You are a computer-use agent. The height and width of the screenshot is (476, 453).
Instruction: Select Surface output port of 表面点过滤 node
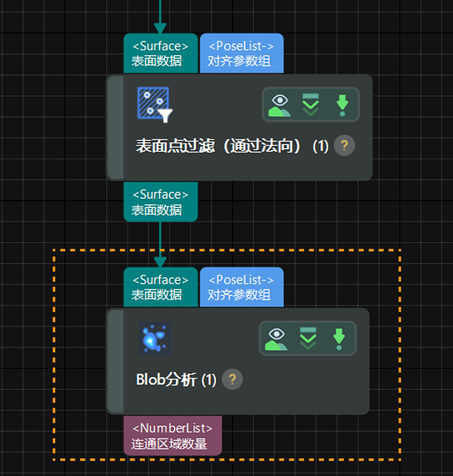160,202
